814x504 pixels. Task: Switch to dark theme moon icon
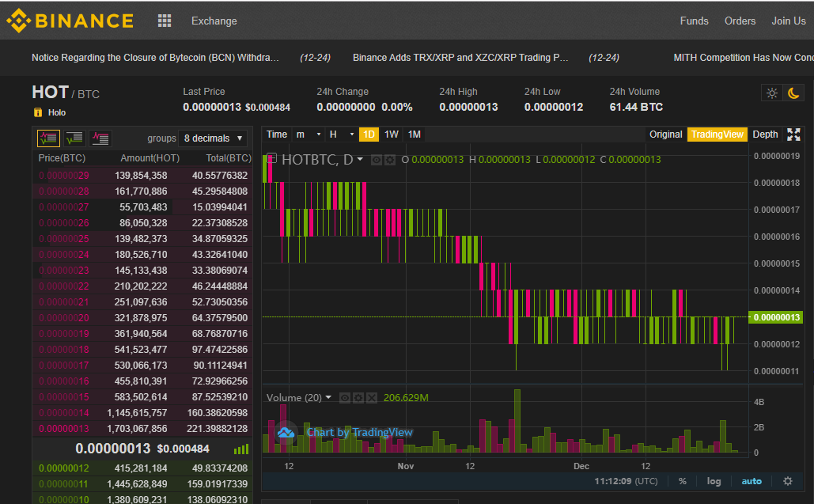793,93
